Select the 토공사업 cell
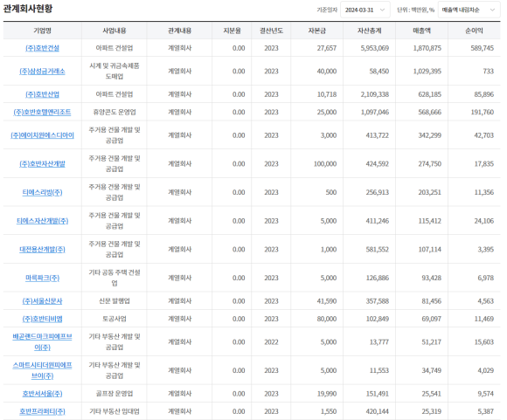 click(x=115, y=319)
